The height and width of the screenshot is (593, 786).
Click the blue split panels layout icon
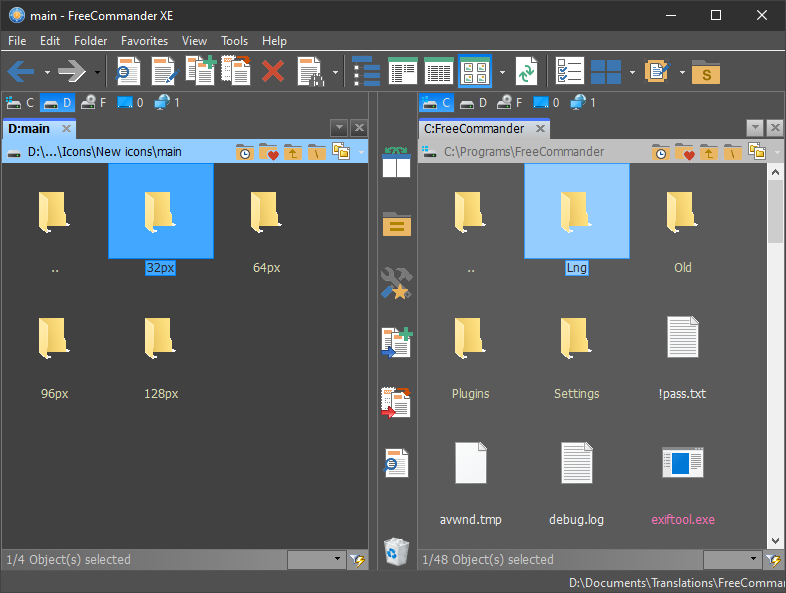click(606, 72)
